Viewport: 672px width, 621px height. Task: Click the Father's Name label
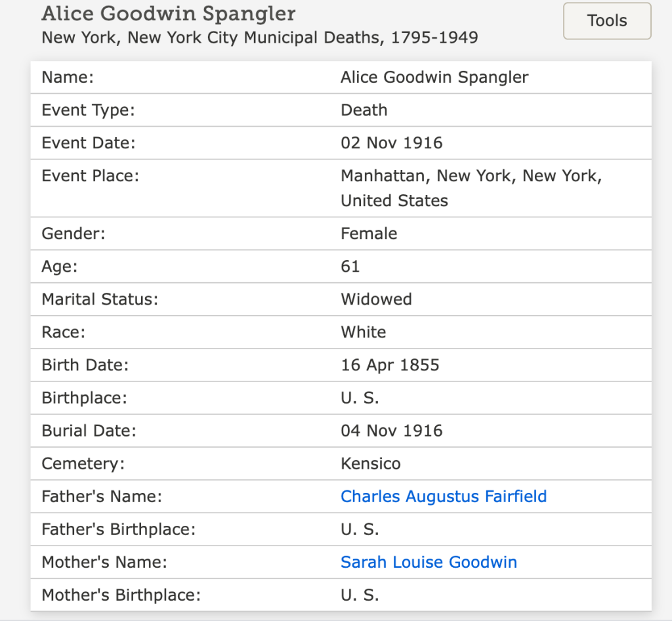(102, 496)
